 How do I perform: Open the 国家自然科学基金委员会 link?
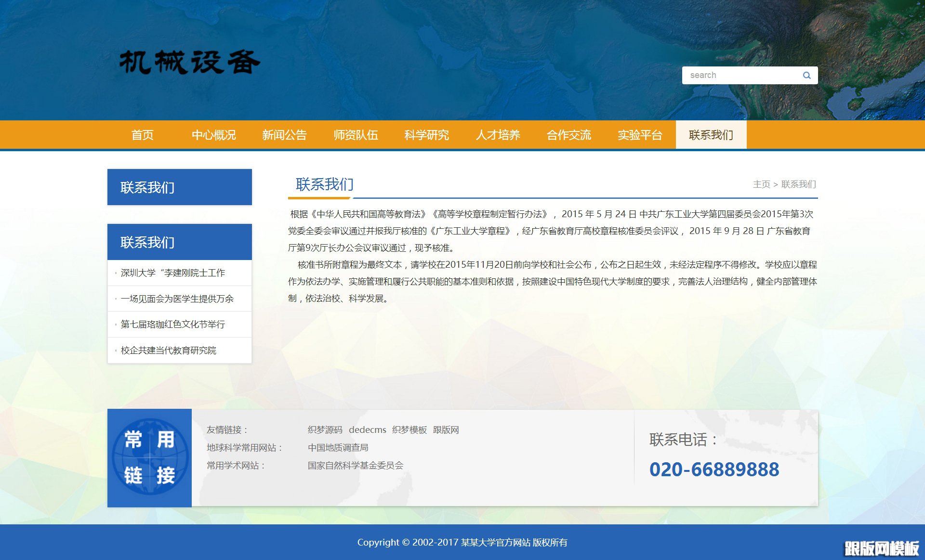pos(355,465)
